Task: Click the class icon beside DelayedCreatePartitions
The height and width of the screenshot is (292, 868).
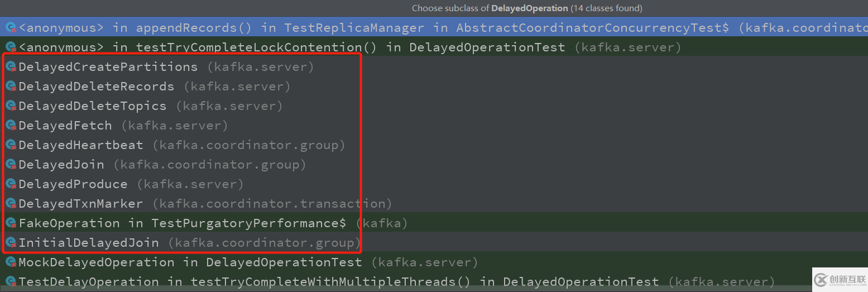Action: tap(11, 66)
